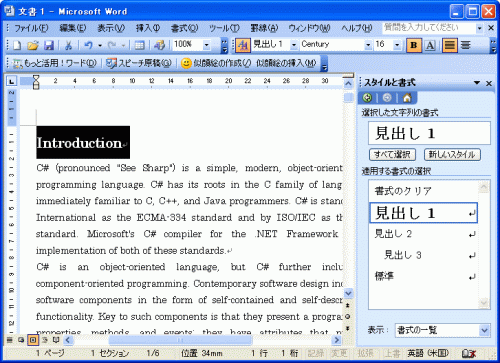The width and height of the screenshot is (500, 363).
Task: Click the icon left of the zoom box
Action: (160, 45)
